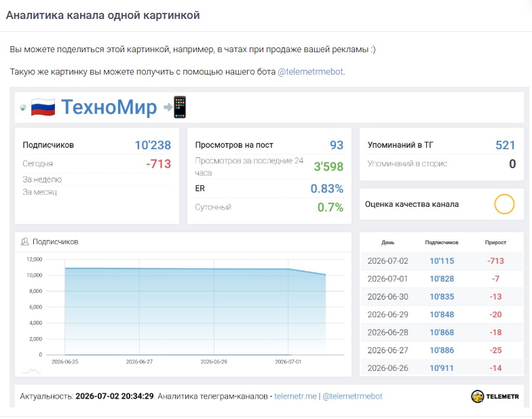Click the chart x-axis label 2026-07-01
Screen dimensions: 532x419
(288, 362)
